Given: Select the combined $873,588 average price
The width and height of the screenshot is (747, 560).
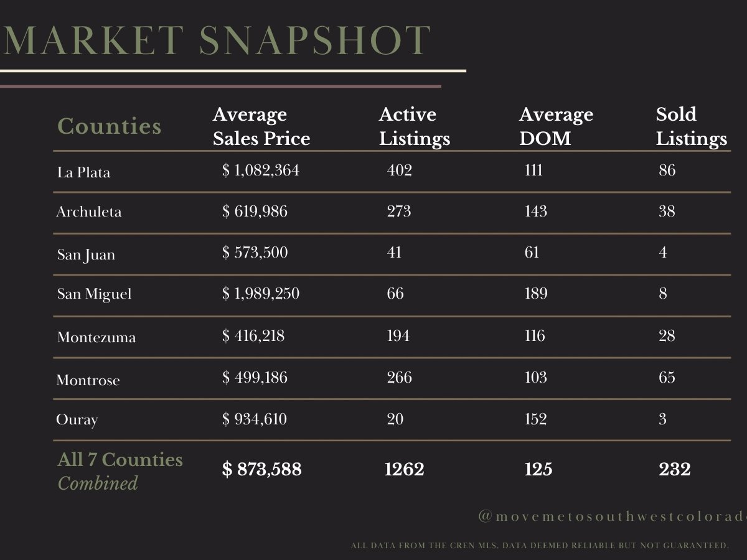Looking at the screenshot, I should click(261, 469).
